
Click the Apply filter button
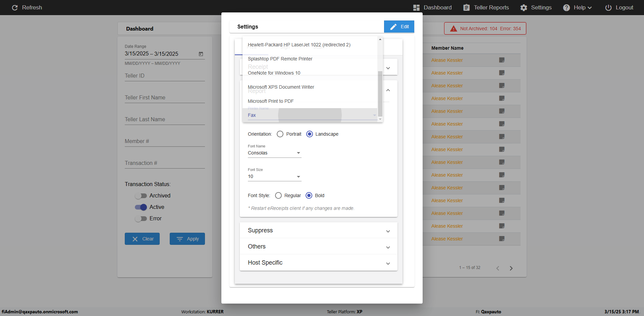coord(187,239)
